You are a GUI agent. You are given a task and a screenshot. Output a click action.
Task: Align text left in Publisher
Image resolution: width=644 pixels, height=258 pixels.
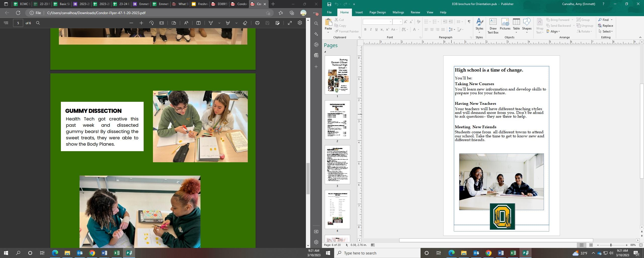click(x=426, y=29)
